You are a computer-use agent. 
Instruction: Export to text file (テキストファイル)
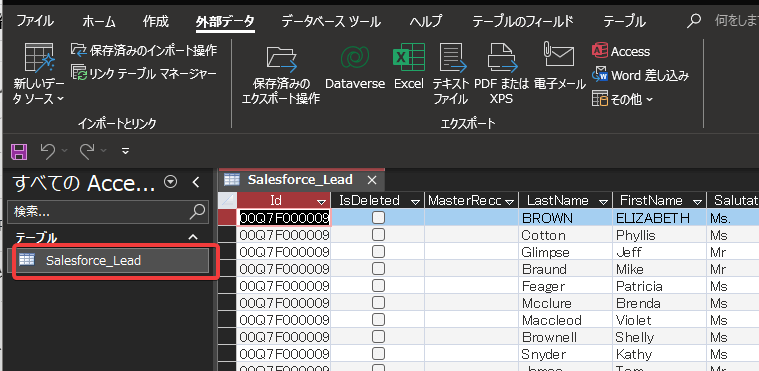tap(451, 74)
